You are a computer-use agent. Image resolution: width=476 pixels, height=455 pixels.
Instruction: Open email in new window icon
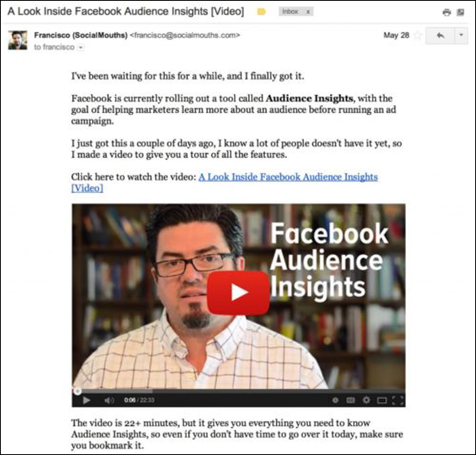pos(460,12)
